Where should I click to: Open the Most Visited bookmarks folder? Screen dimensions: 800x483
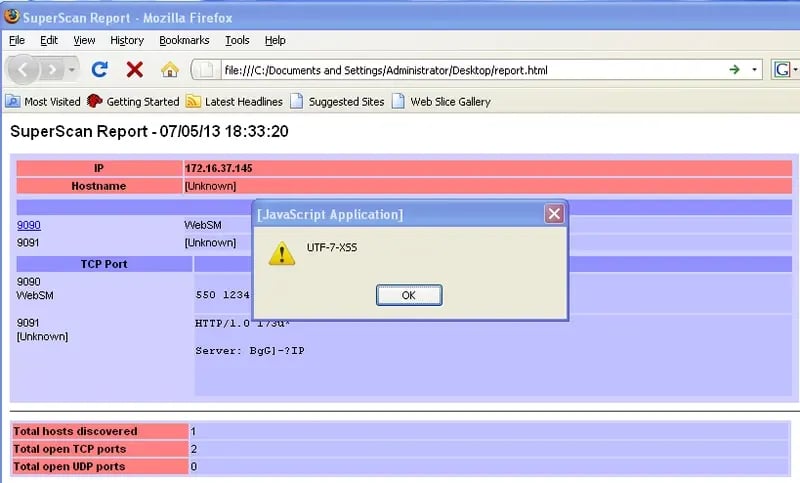pos(44,101)
